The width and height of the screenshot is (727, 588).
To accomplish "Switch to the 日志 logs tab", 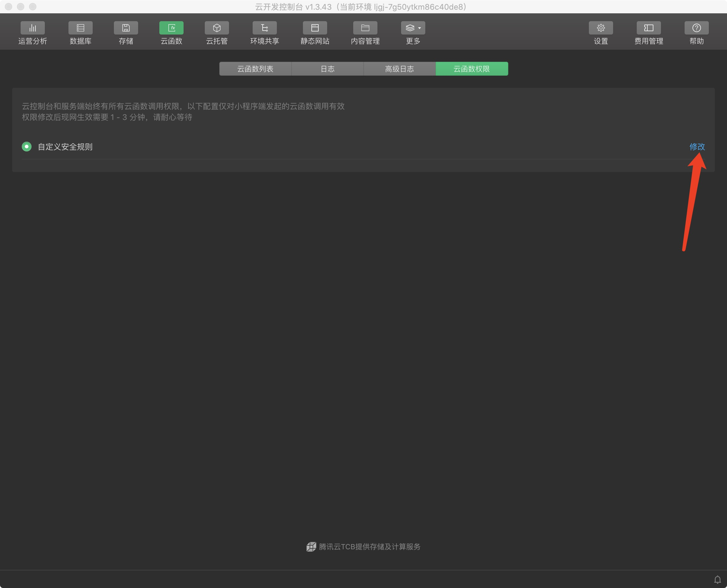I will click(x=327, y=69).
